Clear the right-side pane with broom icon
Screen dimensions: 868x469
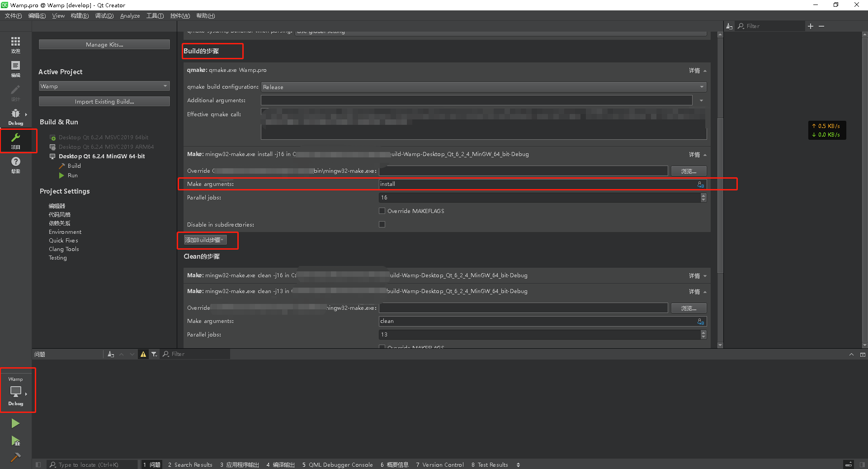[729, 26]
